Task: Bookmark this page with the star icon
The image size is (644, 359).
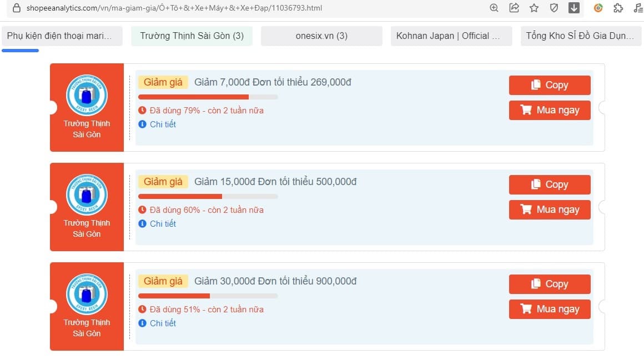Action: click(534, 8)
